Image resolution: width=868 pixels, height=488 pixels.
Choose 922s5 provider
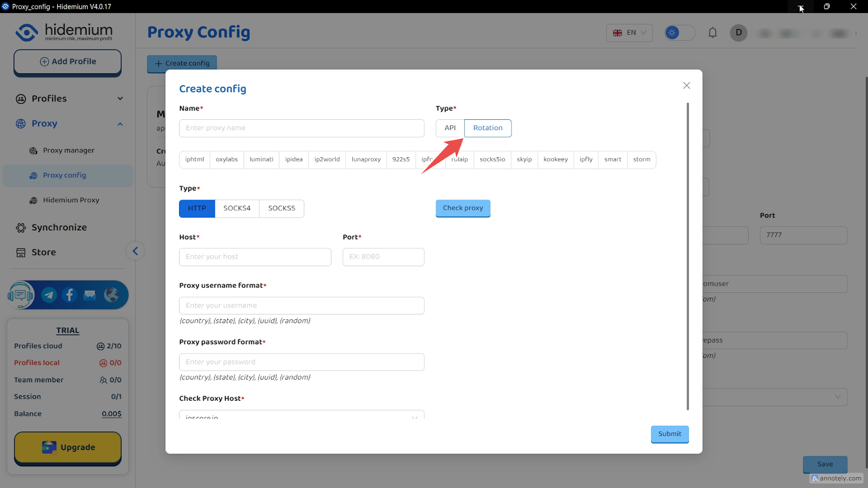[x=401, y=159]
